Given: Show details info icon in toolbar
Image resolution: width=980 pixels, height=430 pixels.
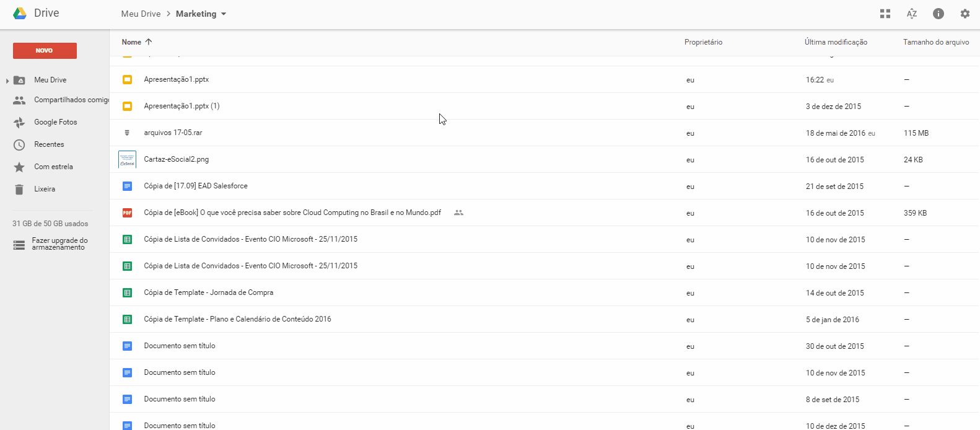Looking at the screenshot, I should pyautogui.click(x=938, y=14).
